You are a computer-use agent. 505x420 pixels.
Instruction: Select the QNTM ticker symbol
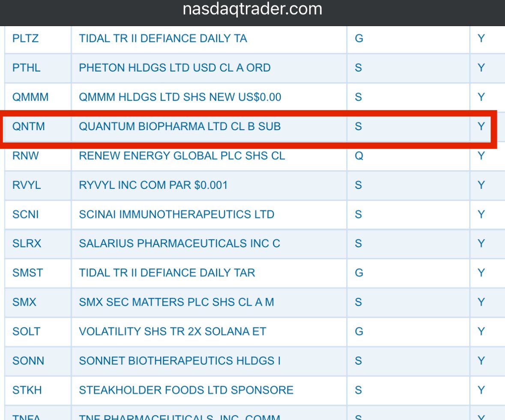pos(28,126)
